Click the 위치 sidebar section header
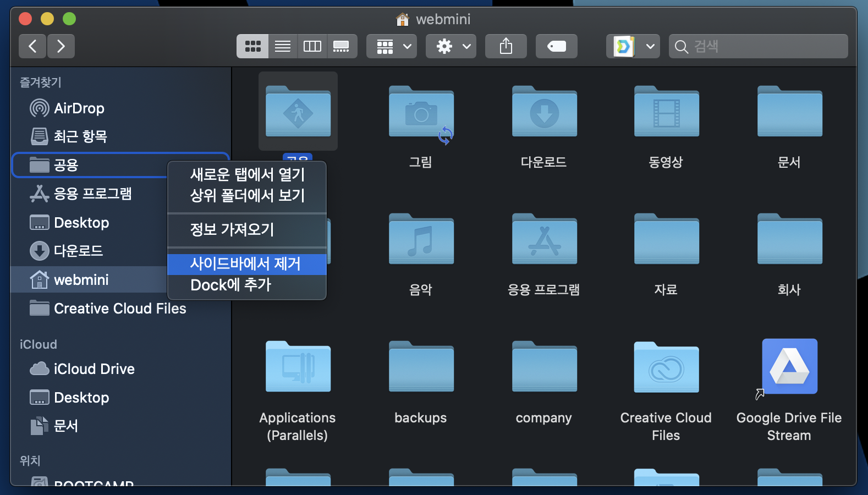This screenshot has width=868, height=495. click(x=30, y=460)
